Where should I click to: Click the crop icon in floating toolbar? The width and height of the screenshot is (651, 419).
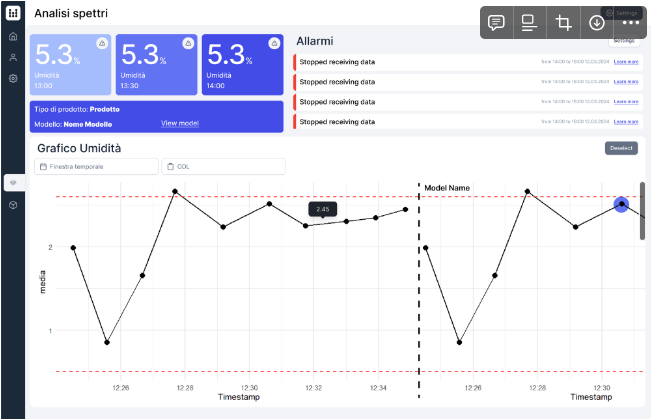pyautogui.click(x=563, y=23)
